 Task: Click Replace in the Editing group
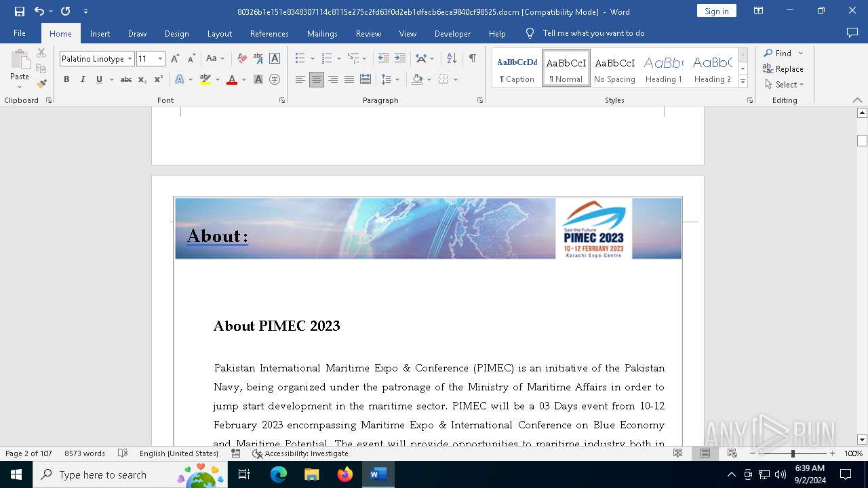tap(783, 68)
